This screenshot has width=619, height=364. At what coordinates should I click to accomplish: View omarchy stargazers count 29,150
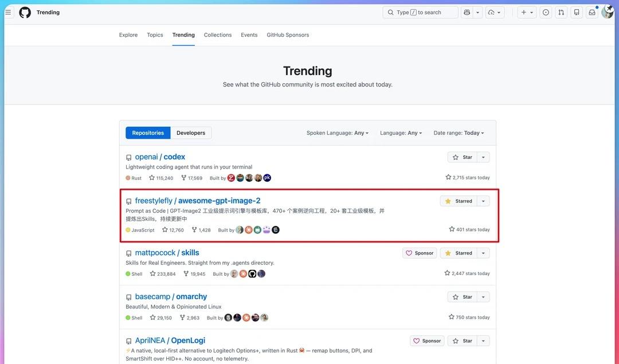pyautogui.click(x=160, y=318)
